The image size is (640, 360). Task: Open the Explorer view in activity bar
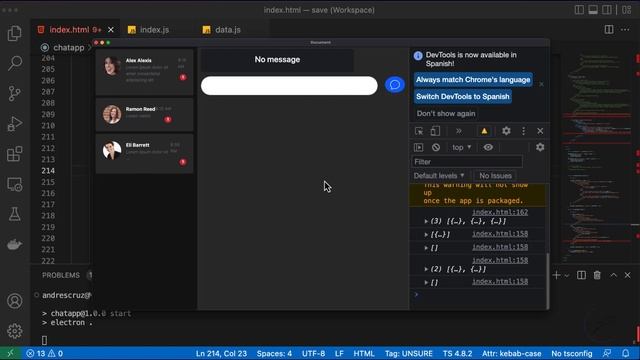point(15,33)
